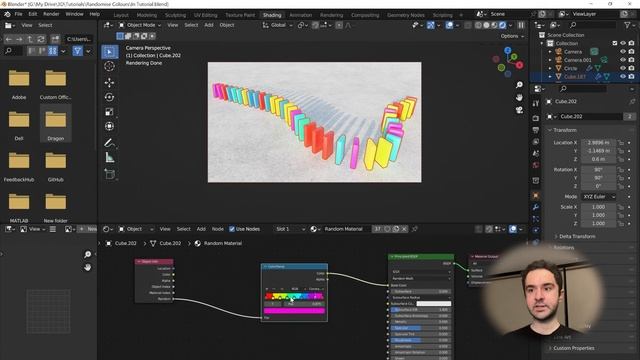Hide Circle object via eye icon
Image resolution: width=640 pixels, height=360 pixels.
pos(623,68)
